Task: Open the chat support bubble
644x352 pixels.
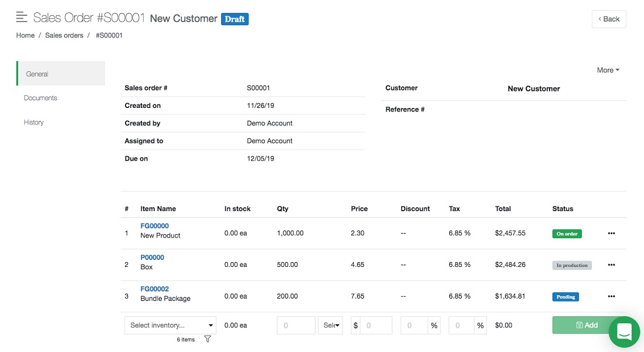Action: (624, 331)
